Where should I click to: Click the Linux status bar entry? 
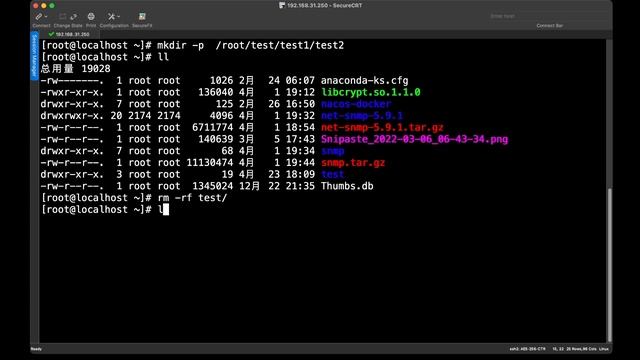[604, 349]
